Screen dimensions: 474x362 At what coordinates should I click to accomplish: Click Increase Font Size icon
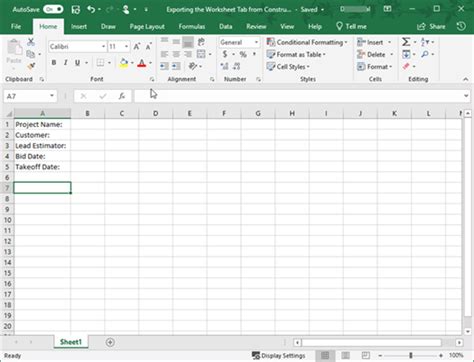point(137,46)
